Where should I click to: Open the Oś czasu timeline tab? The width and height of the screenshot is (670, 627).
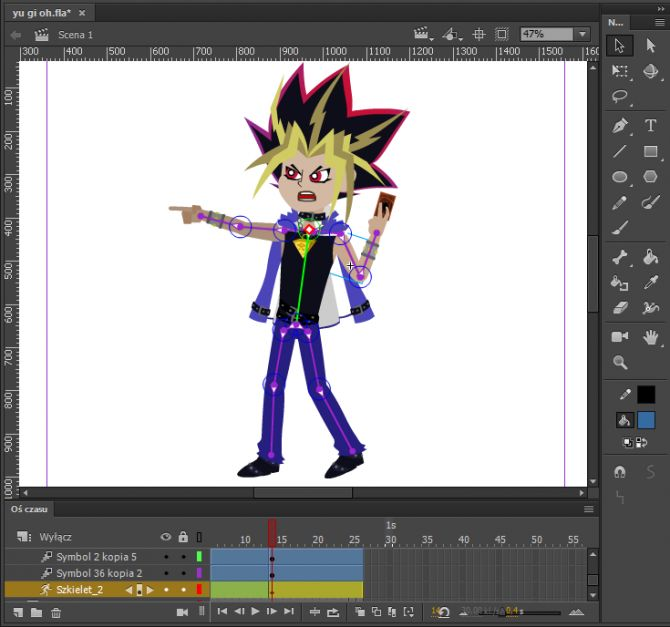(30, 509)
